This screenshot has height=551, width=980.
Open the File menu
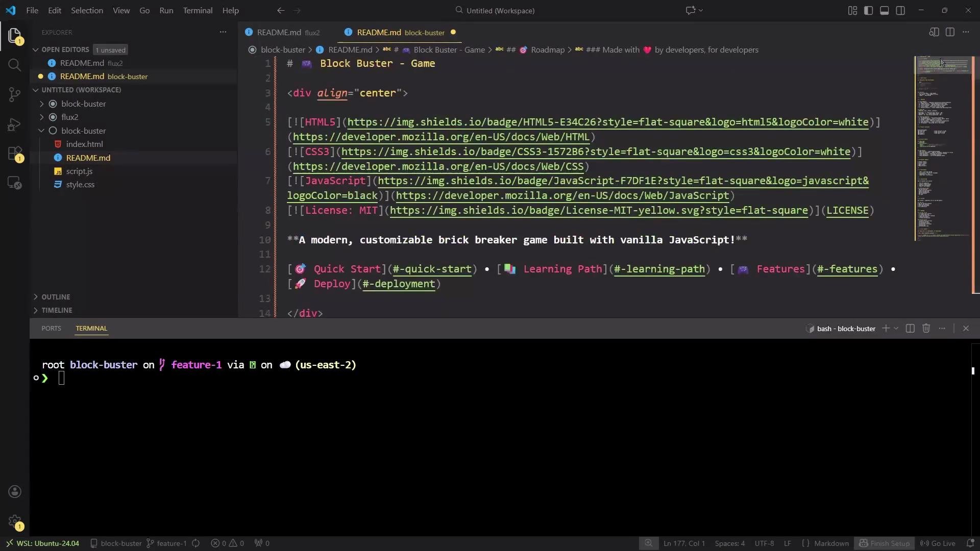click(x=32, y=10)
